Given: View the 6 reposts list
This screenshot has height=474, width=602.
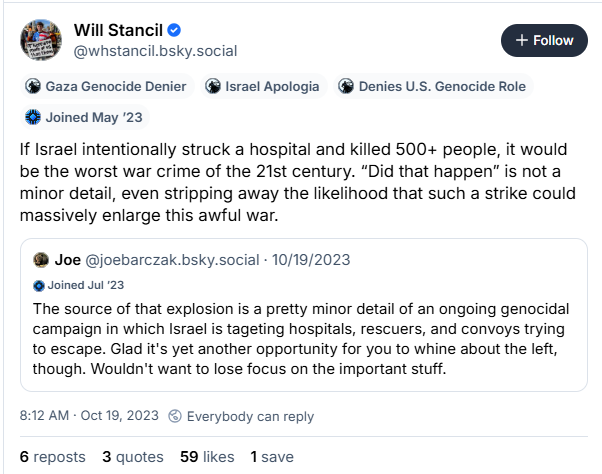Looking at the screenshot, I should pyautogui.click(x=53, y=457).
